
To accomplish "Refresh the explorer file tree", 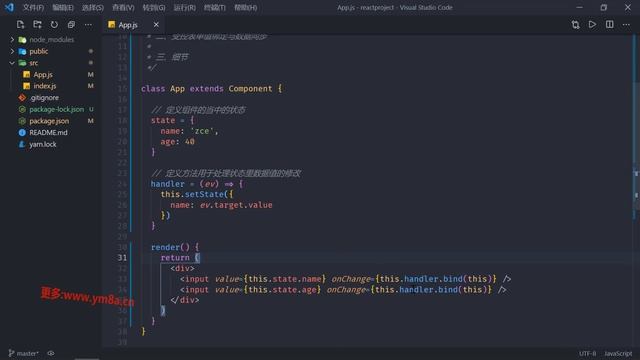I will (54, 24).
